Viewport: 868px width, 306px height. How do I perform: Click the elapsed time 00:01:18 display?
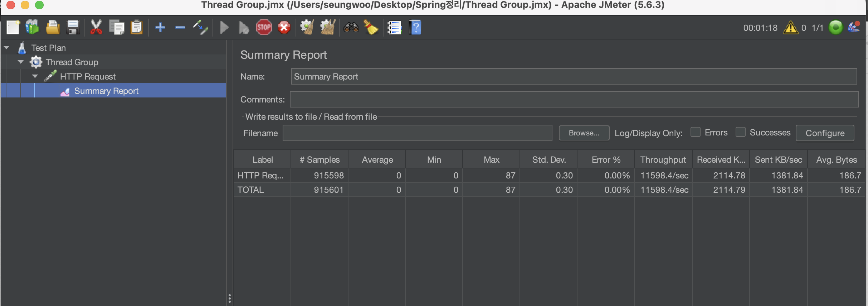760,28
